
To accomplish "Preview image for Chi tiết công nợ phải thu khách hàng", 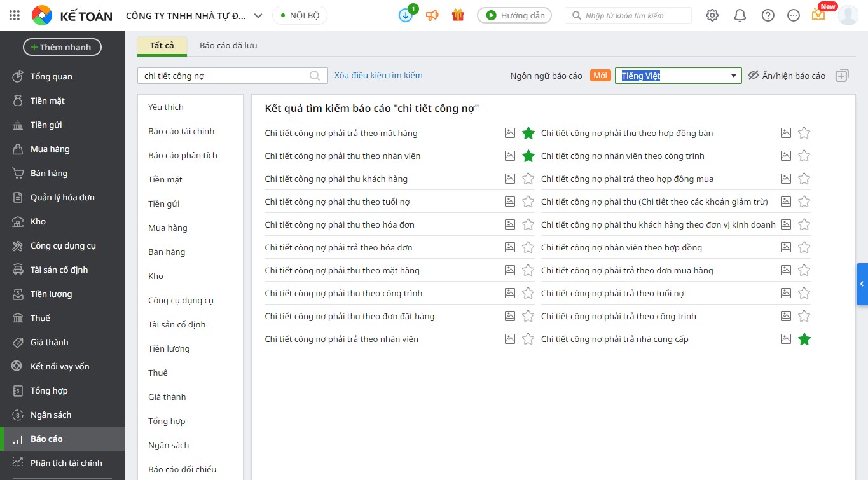I will 510,179.
